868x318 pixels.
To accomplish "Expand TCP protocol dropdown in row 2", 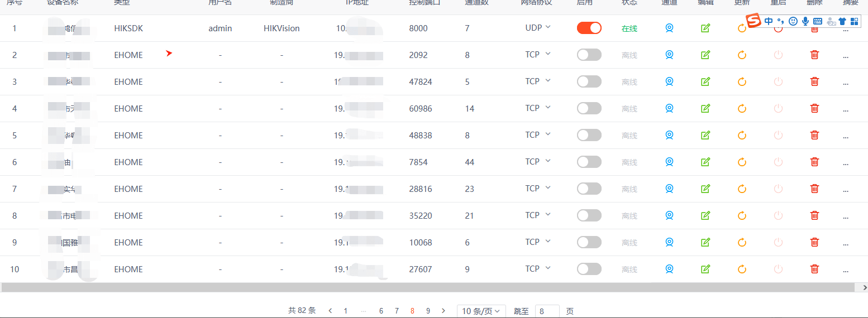I will click(x=538, y=54).
